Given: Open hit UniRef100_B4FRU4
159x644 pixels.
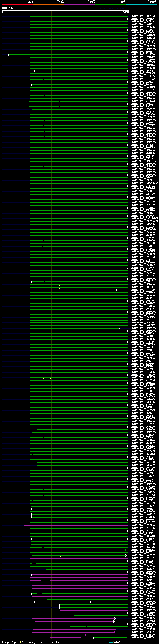Looking at the screenshot, I should (143, 21).
